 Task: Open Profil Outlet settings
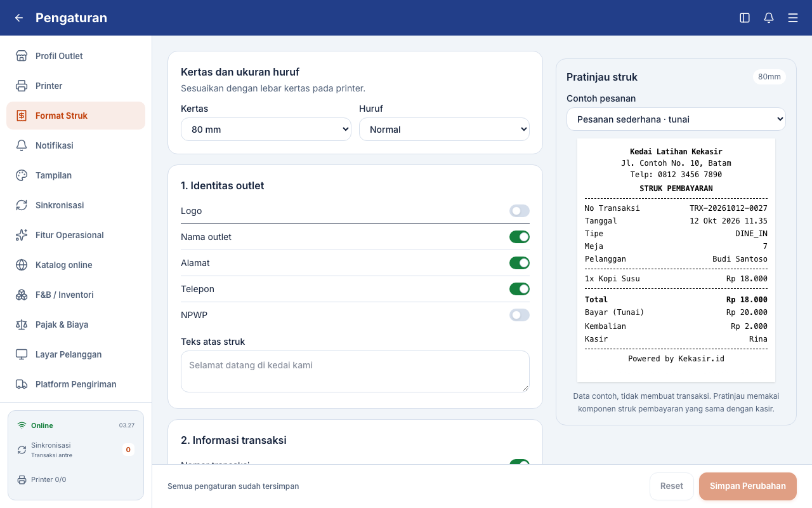[x=76, y=56]
